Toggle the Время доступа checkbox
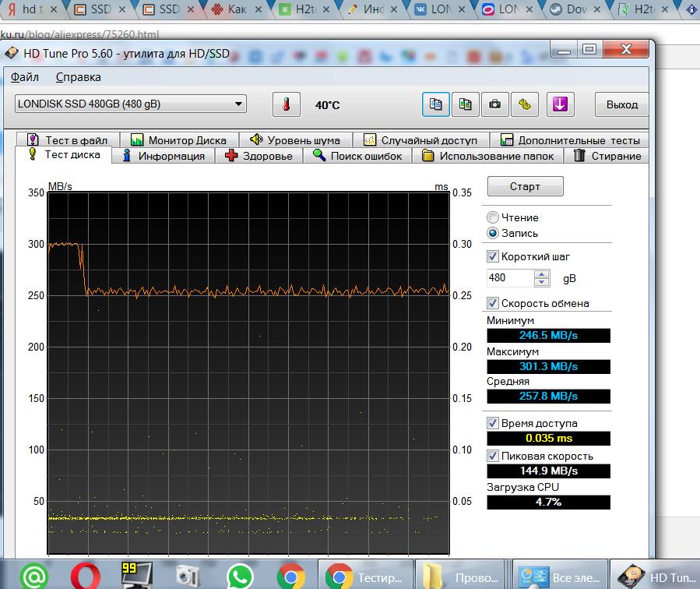This screenshot has width=700, height=589. click(492, 423)
